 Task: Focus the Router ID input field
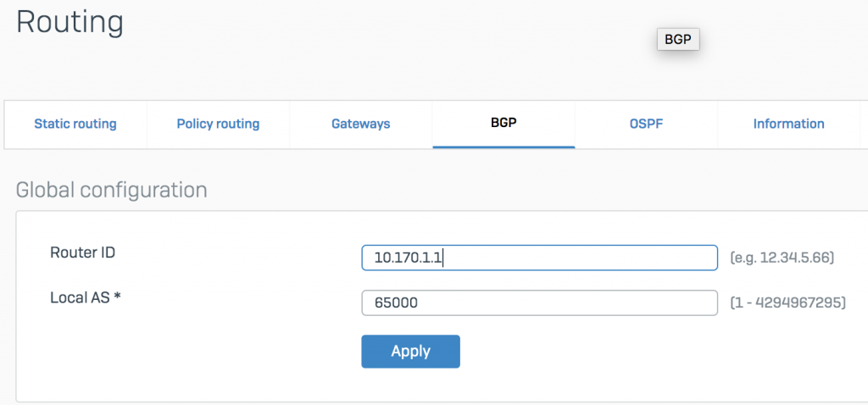[540, 258]
